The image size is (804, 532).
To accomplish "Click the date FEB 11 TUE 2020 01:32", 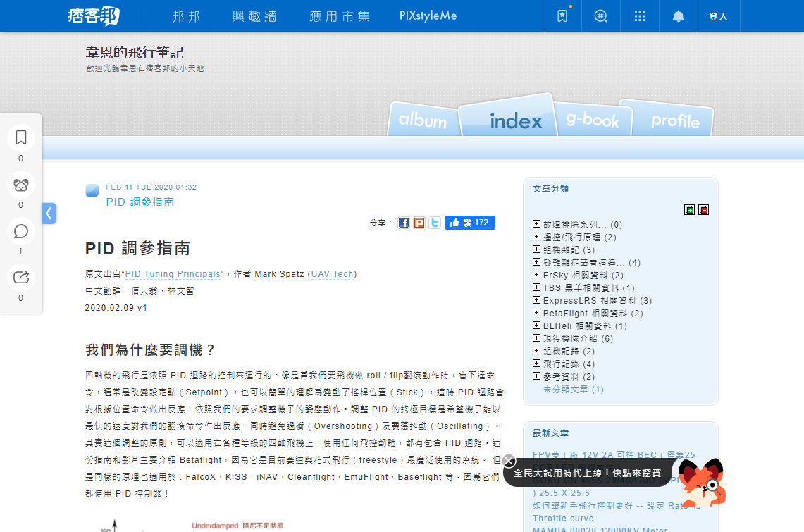I will (x=151, y=187).
